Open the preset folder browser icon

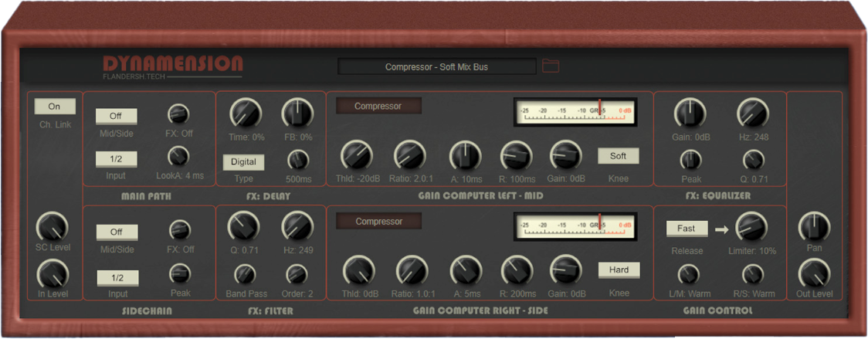tap(551, 66)
